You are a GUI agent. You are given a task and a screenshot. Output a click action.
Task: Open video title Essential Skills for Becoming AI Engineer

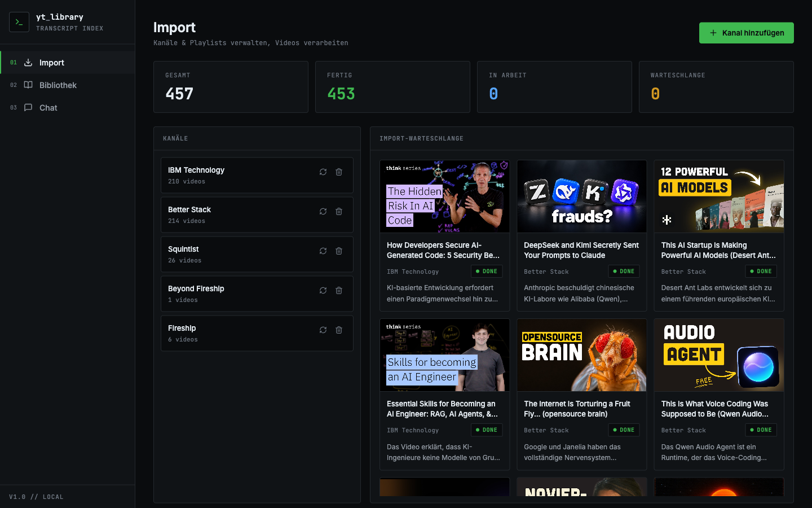[442, 409]
